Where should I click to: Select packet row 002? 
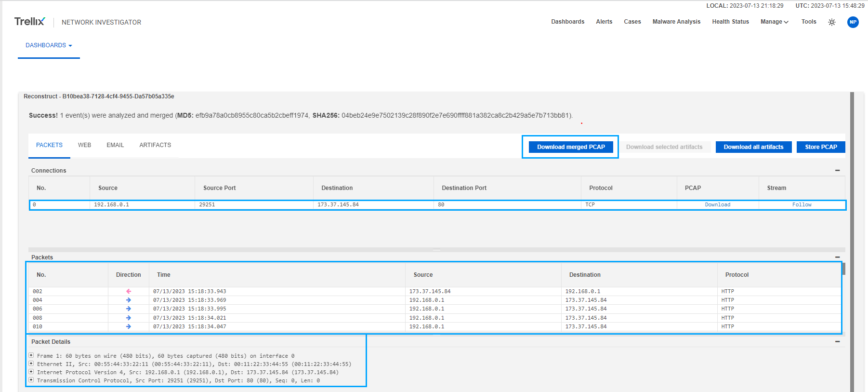[x=434, y=291]
